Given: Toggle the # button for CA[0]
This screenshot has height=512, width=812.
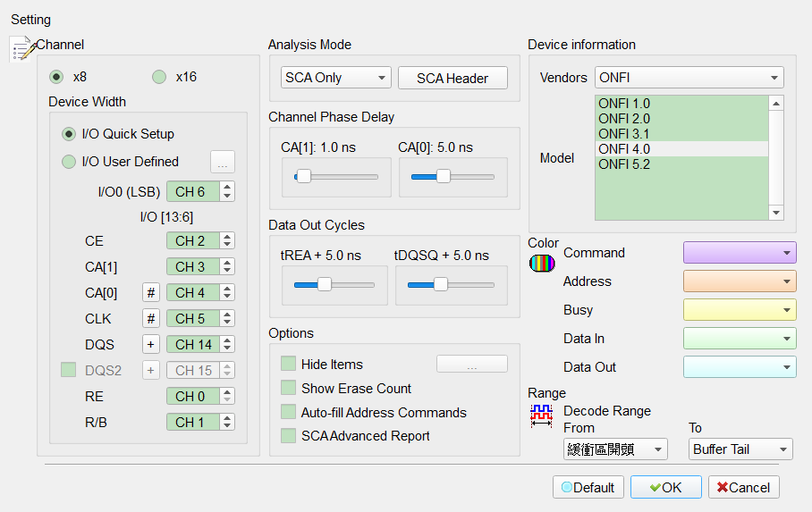Looking at the screenshot, I should (151, 292).
